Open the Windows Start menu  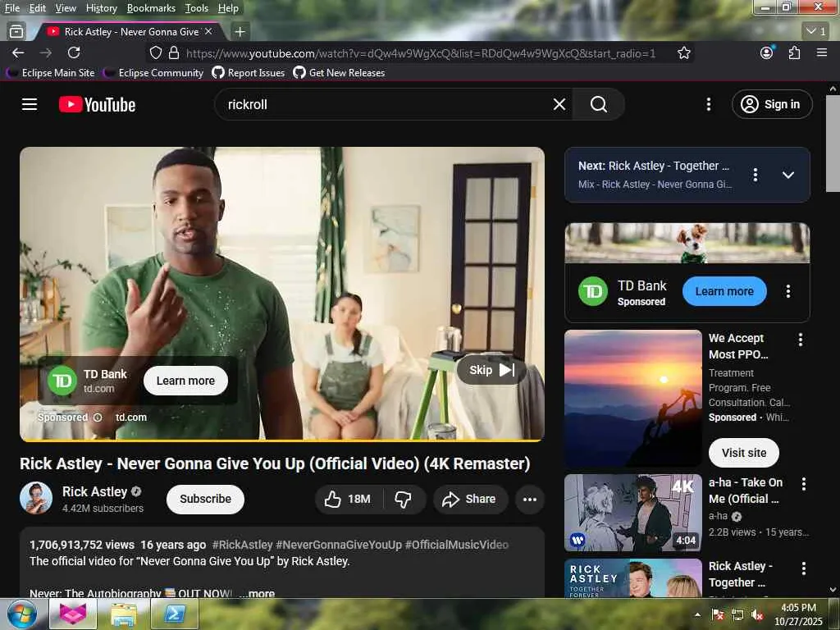pos(21,614)
